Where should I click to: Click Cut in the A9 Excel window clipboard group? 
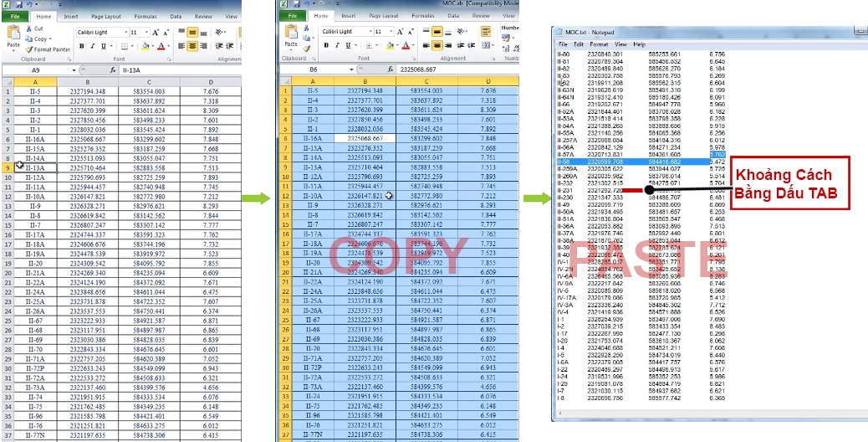(x=34, y=28)
